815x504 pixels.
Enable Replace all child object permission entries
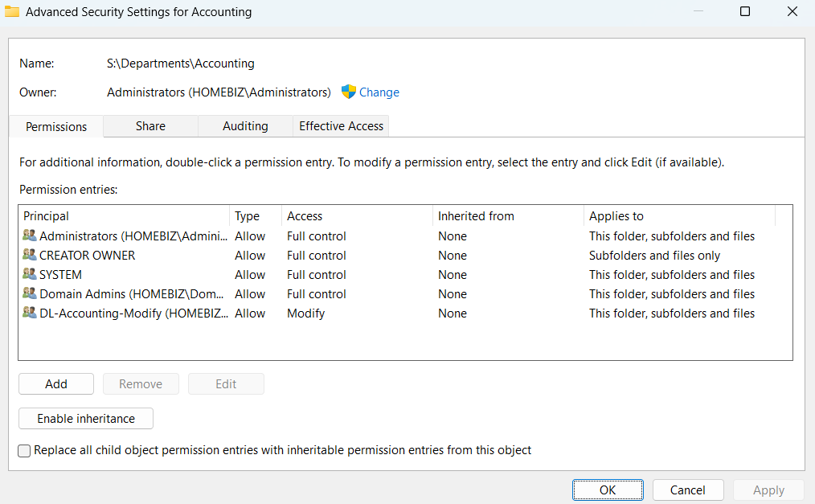(x=24, y=450)
